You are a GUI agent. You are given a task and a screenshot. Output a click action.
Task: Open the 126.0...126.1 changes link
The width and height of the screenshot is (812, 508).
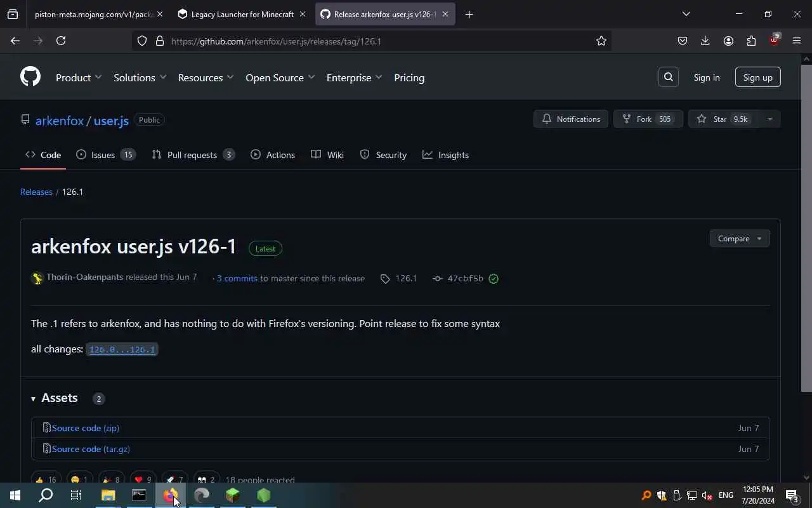pos(122,350)
